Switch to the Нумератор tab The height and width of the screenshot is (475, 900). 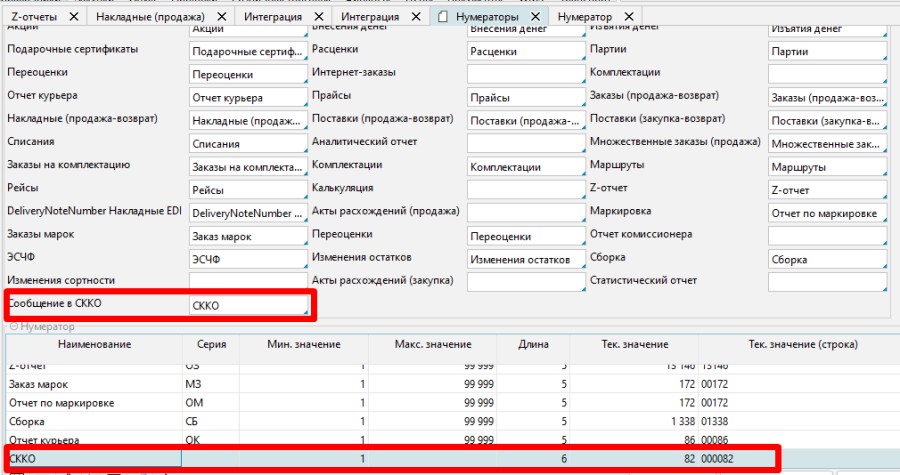[586, 18]
